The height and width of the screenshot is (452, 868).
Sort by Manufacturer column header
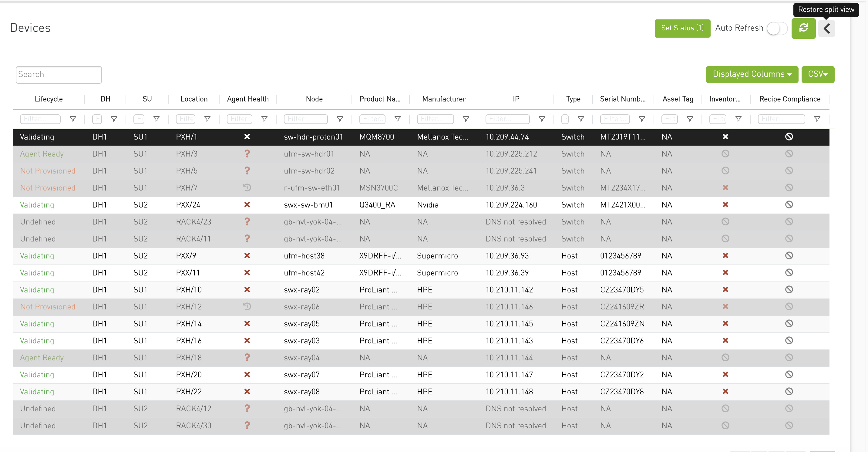pyautogui.click(x=444, y=99)
